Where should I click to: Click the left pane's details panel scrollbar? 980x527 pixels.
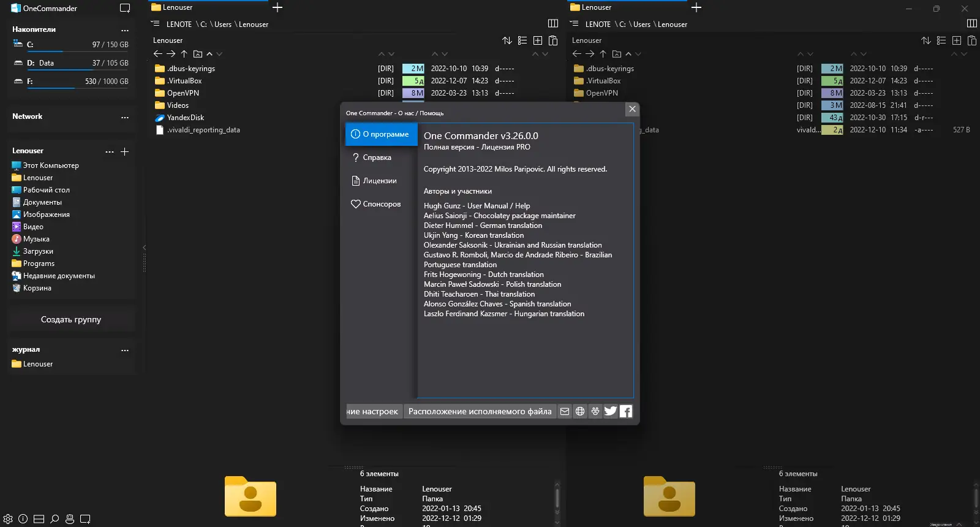click(x=557, y=499)
